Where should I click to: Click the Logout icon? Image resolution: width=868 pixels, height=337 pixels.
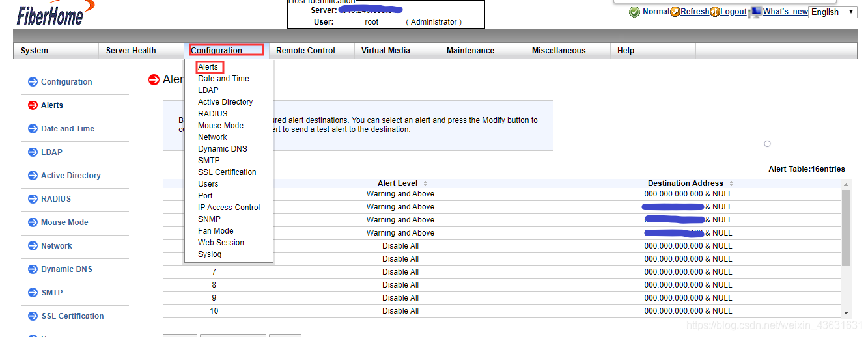point(715,12)
